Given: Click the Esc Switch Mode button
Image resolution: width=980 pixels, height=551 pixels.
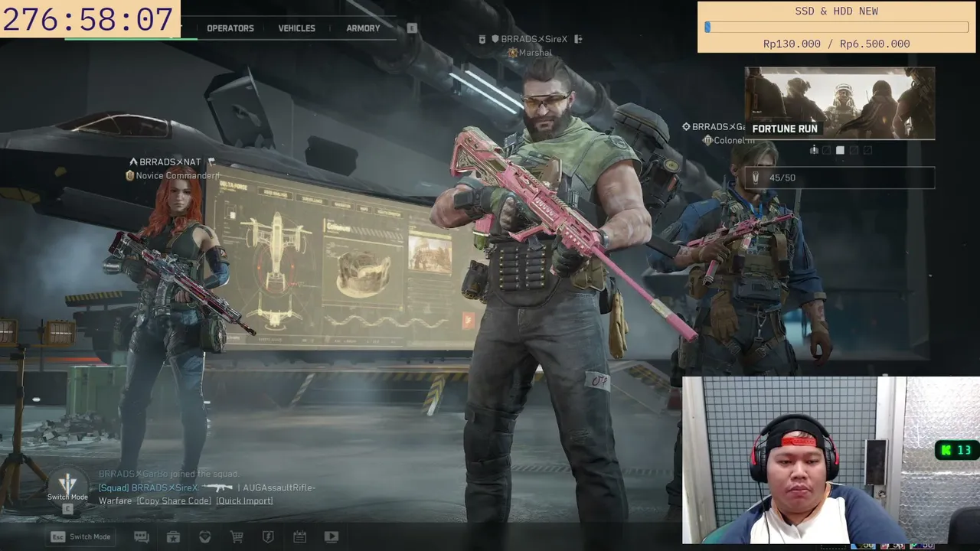Looking at the screenshot, I should point(80,537).
